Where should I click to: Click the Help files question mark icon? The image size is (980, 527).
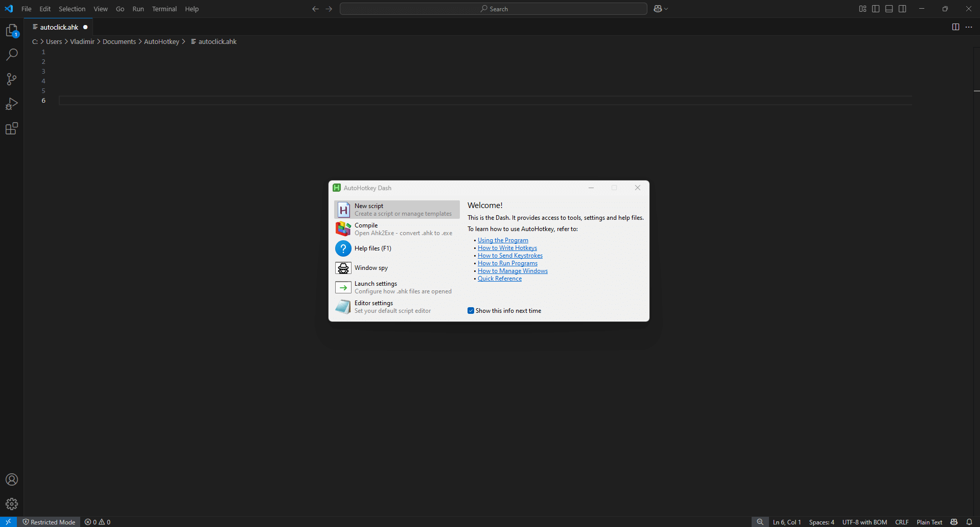point(343,248)
